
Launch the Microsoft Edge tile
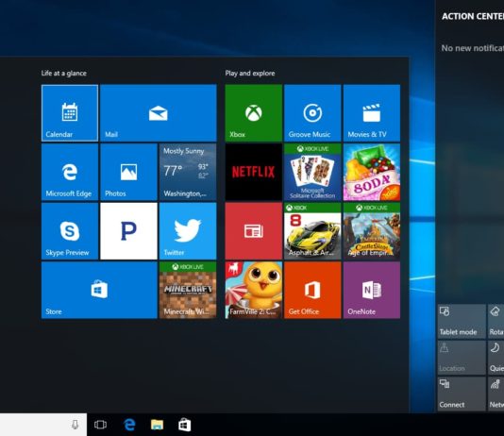(x=70, y=172)
